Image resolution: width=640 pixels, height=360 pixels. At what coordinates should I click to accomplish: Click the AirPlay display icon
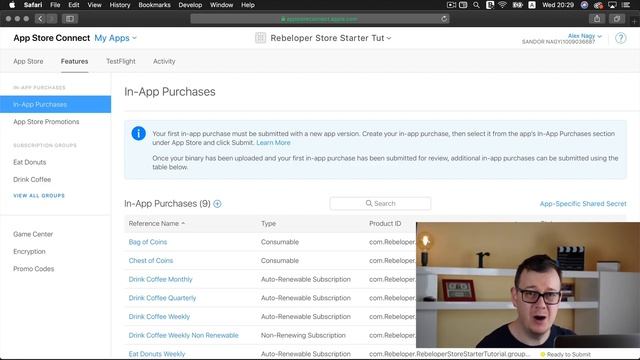pyautogui.click(x=613, y=5)
